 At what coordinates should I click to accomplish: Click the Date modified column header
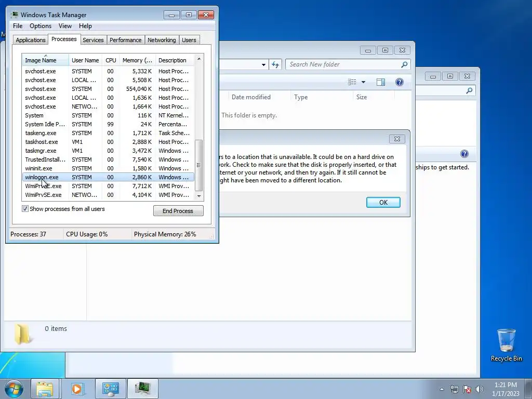(x=251, y=97)
